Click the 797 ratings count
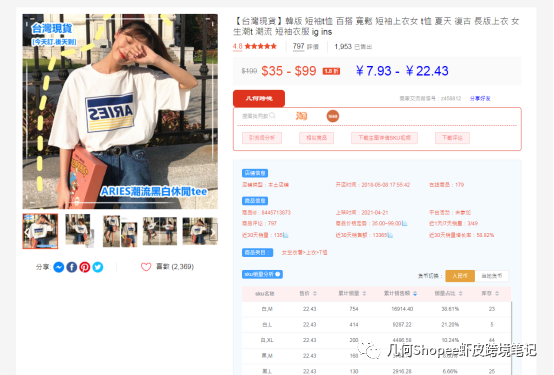The width and height of the screenshot is (554, 375). click(x=299, y=46)
